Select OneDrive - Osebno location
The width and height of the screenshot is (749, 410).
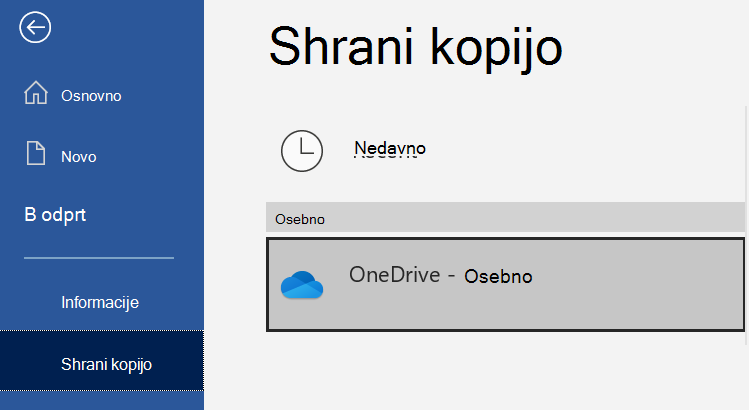point(505,284)
